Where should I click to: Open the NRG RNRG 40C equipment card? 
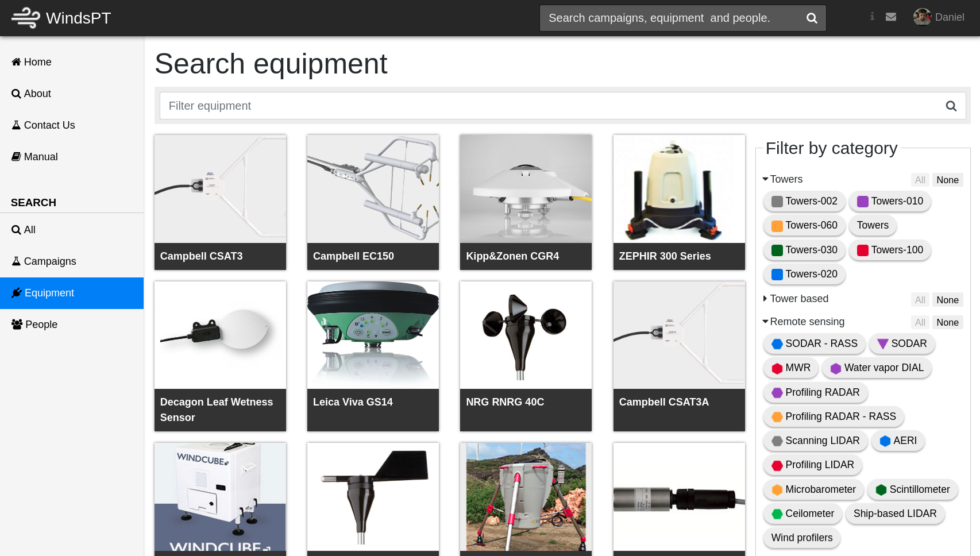point(526,356)
